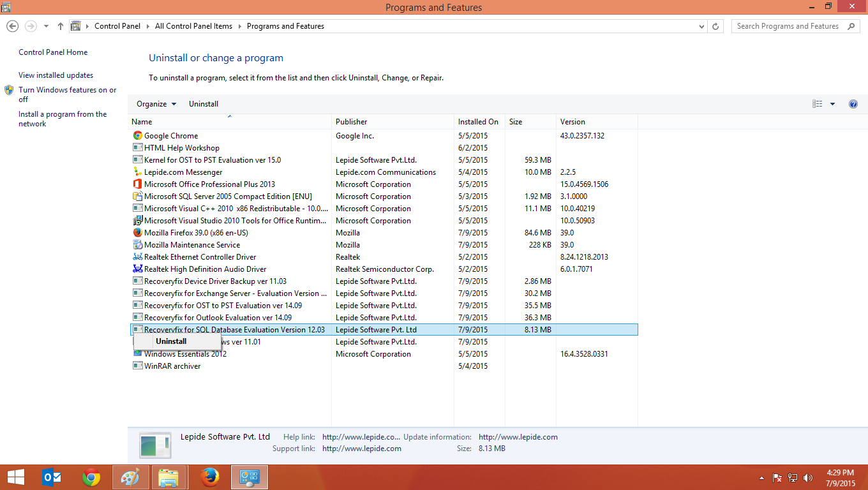Open Control Panel Home link
The image size is (868, 490).
tap(53, 52)
